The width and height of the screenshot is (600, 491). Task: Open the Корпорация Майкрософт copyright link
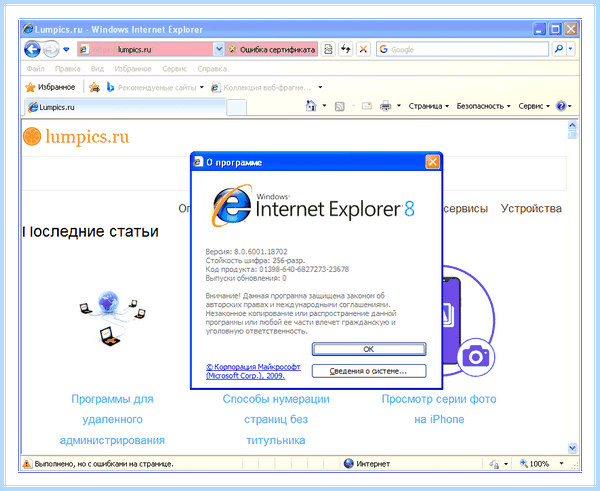point(253,371)
